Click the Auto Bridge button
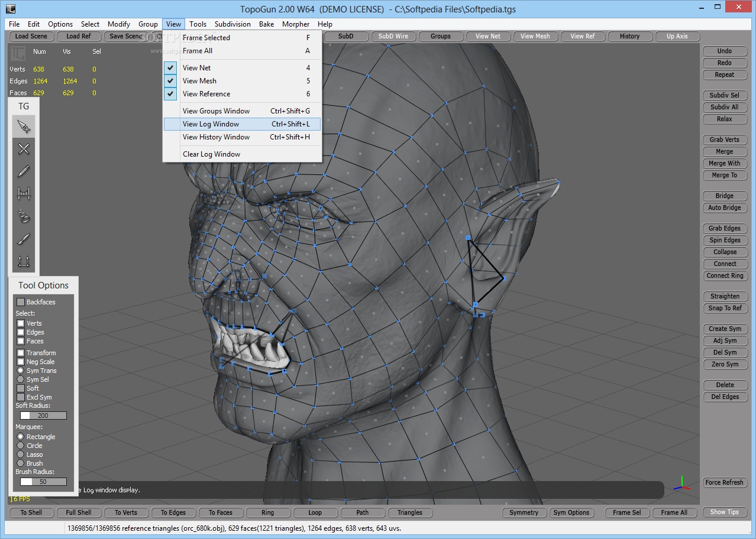 click(x=724, y=207)
